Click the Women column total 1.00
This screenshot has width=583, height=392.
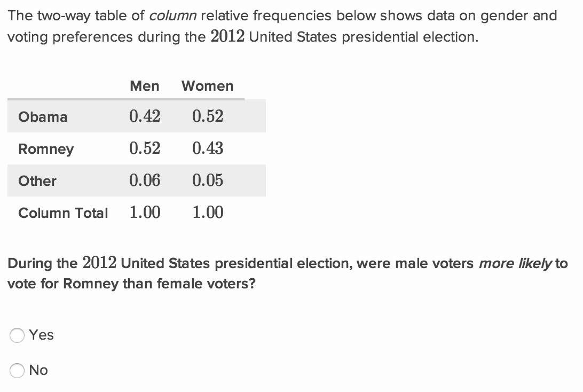click(x=208, y=213)
